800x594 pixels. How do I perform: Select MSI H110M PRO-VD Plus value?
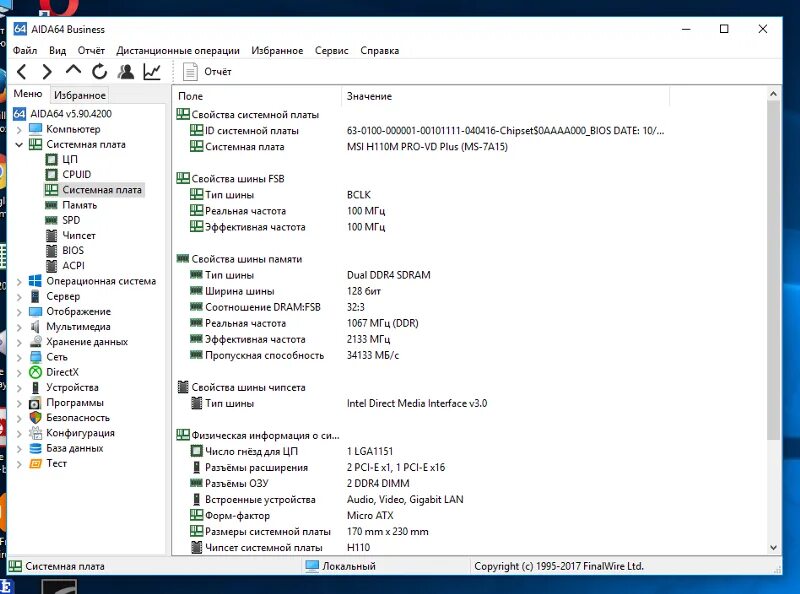pyautogui.click(x=427, y=147)
